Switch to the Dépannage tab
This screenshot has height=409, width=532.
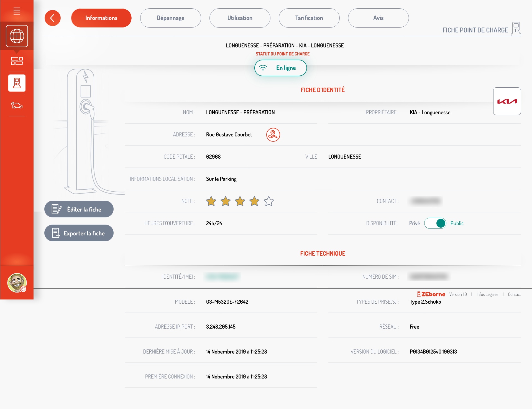click(170, 18)
